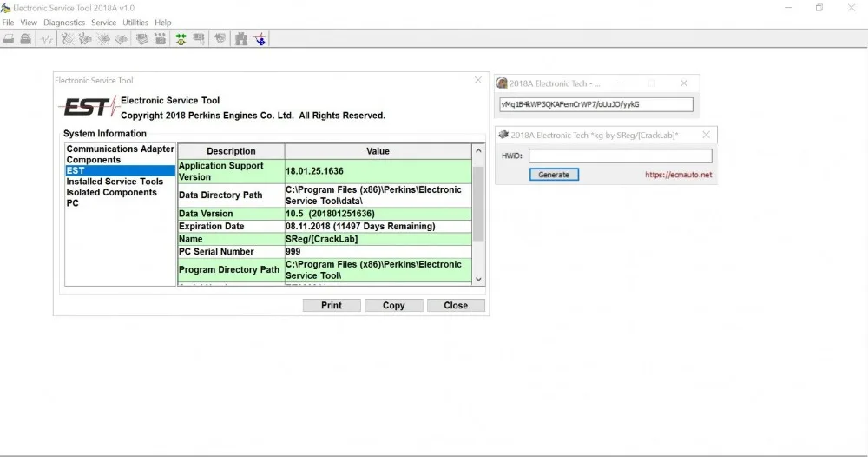Minimize the main application window
The height and width of the screenshot is (457, 868).
pyautogui.click(x=788, y=8)
